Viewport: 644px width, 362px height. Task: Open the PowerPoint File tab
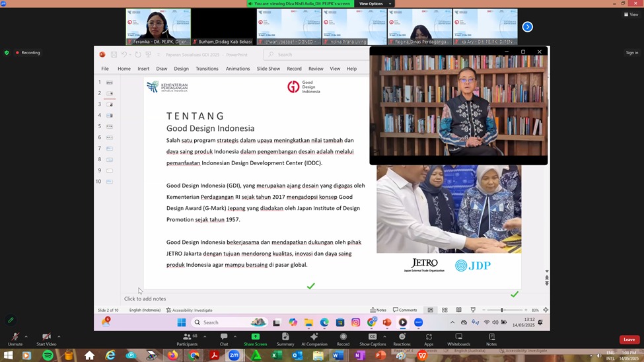click(x=105, y=69)
